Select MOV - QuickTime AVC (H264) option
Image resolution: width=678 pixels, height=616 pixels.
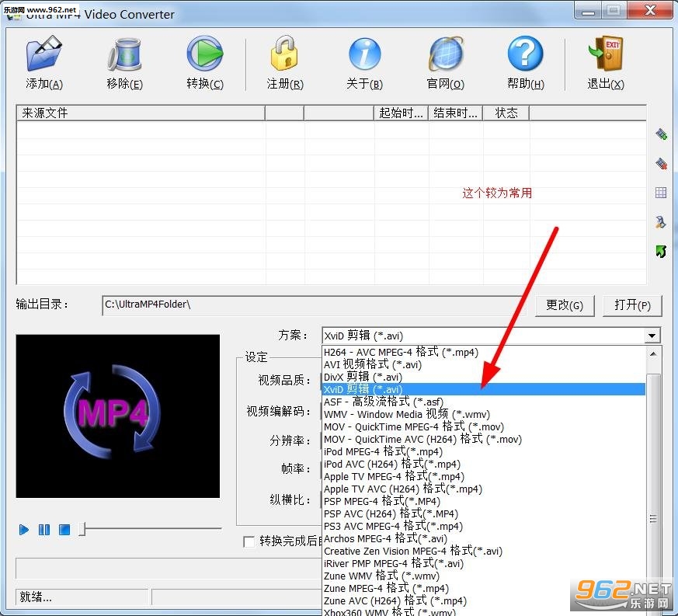[x=483, y=440]
